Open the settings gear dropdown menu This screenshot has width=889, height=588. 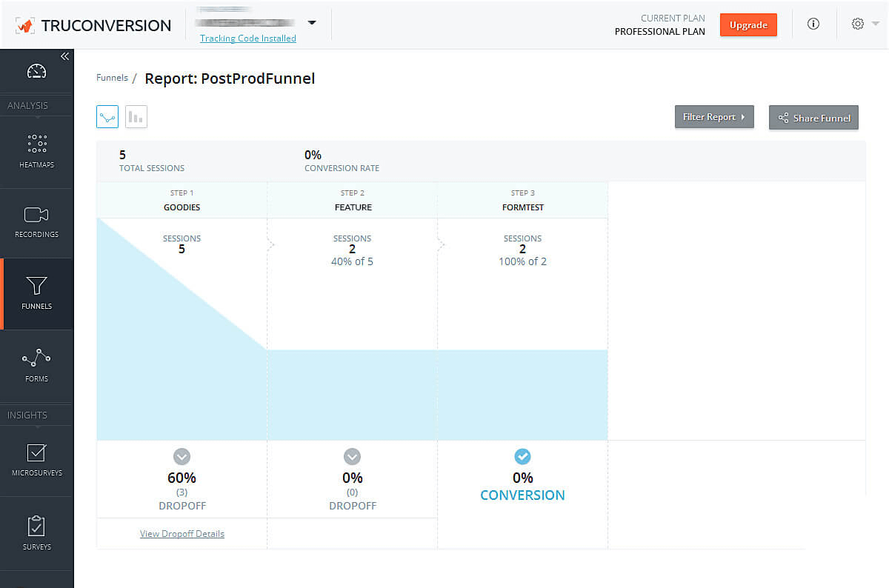coord(864,24)
